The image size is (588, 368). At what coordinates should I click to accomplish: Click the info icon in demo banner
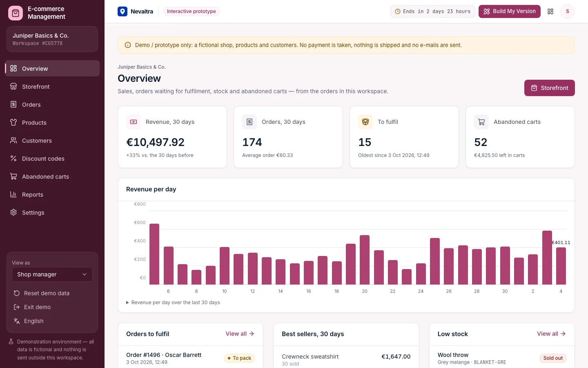click(x=128, y=45)
